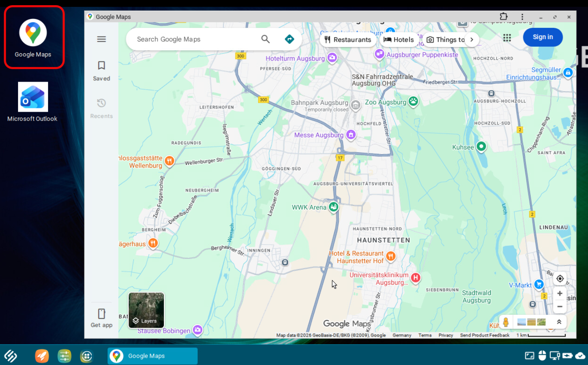Zoom out the map with minus button
This screenshot has width=588, height=365.
point(560,307)
